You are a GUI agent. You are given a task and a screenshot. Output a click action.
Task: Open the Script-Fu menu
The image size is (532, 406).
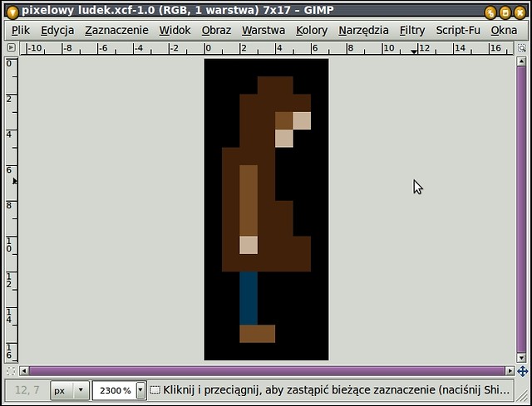(x=458, y=30)
